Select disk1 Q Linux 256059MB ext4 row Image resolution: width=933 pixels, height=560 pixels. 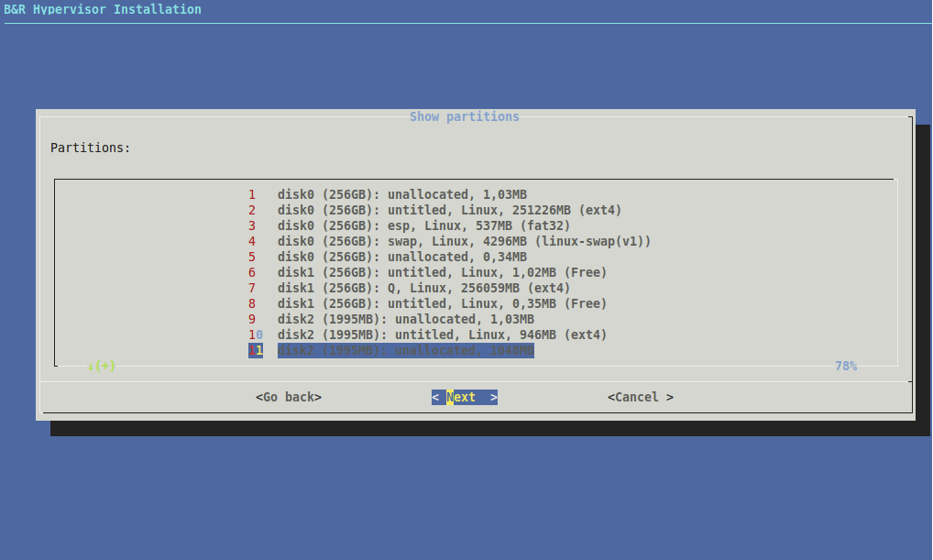410,288
